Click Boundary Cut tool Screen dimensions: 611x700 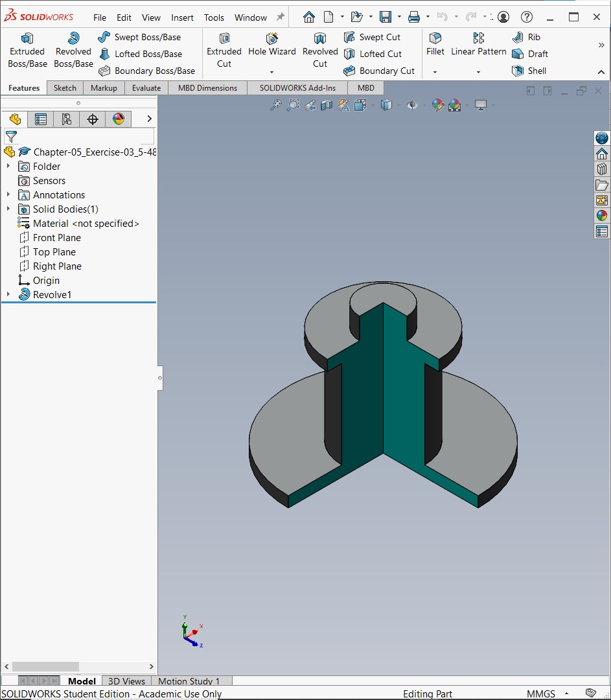(379, 71)
